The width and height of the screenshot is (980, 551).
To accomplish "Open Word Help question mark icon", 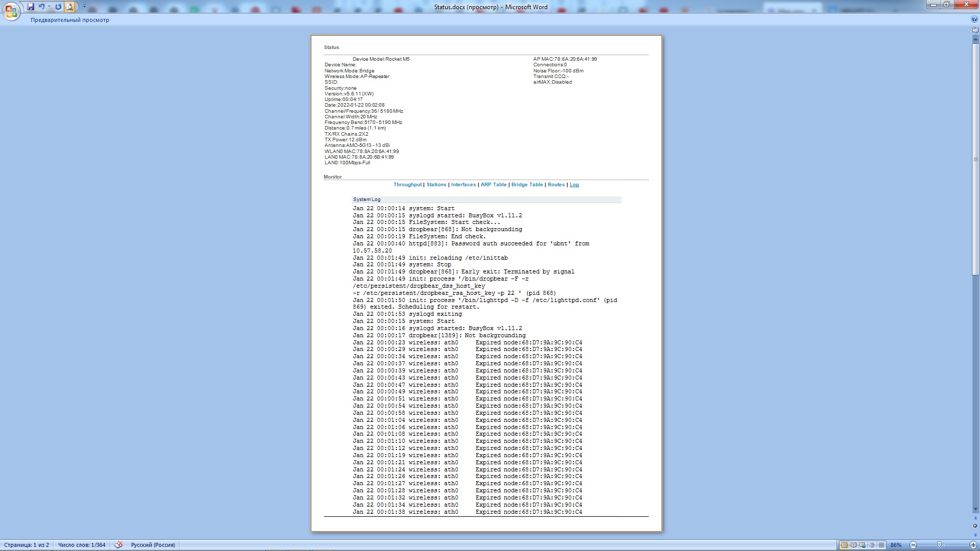I will click(x=974, y=19).
